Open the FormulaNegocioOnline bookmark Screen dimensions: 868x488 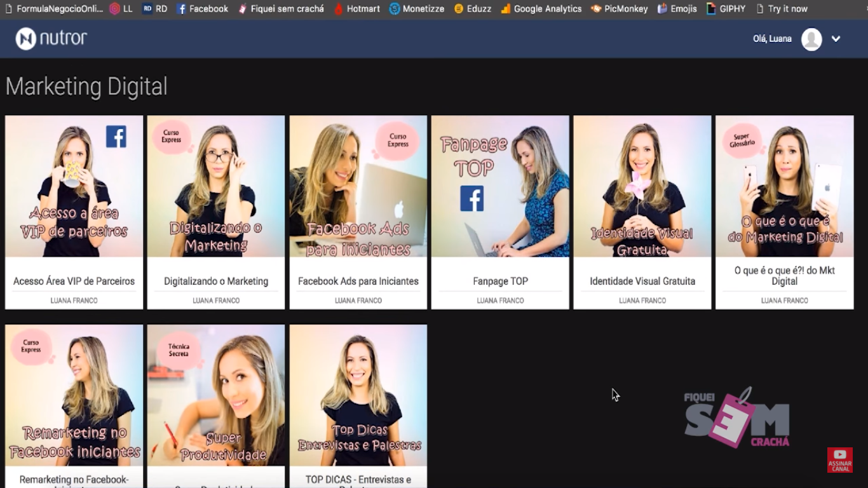coord(53,9)
